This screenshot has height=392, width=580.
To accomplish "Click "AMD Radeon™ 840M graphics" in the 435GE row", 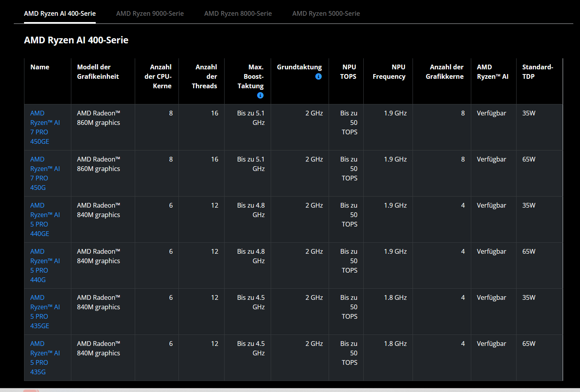I will point(99,302).
